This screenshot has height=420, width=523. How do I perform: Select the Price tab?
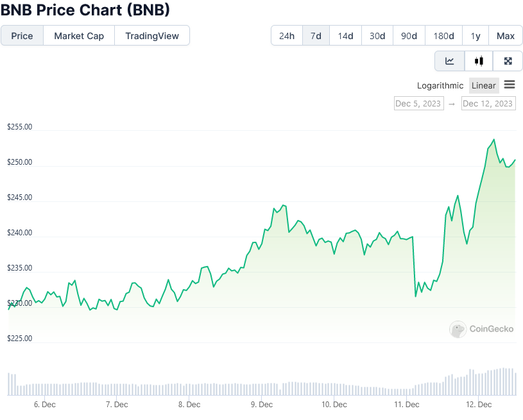point(22,36)
